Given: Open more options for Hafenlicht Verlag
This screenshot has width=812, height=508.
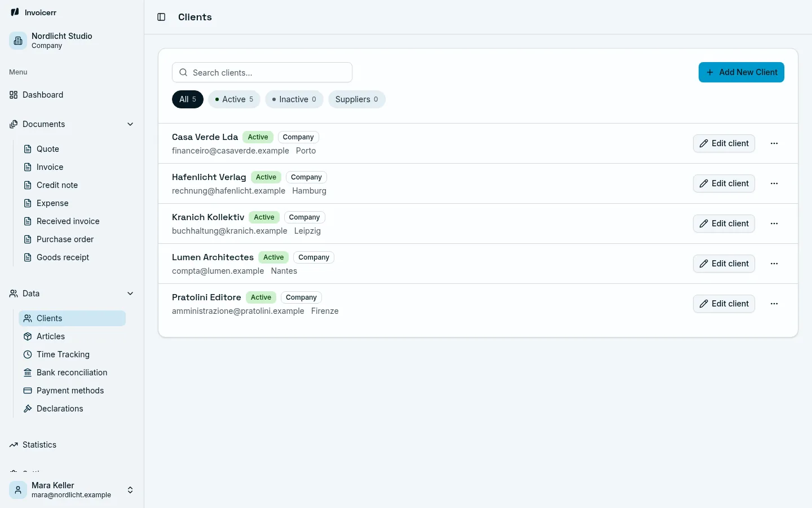Looking at the screenshot, I should 774,183.
